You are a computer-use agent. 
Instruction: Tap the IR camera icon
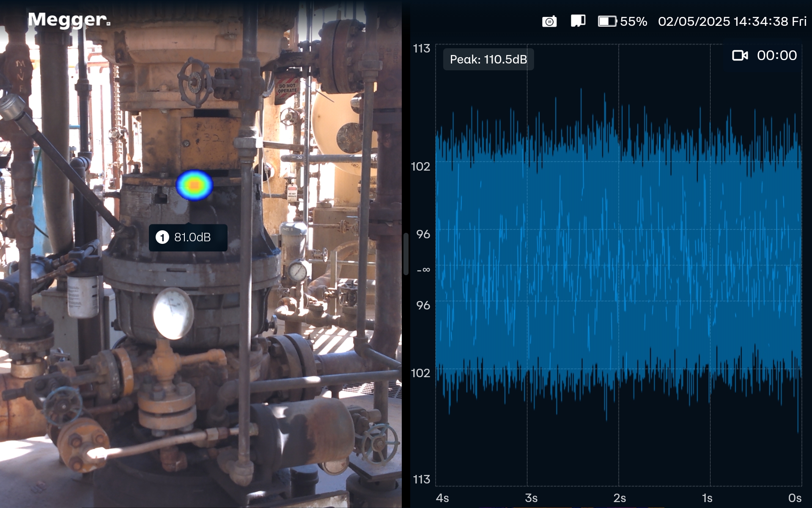[x=549, y=22]
